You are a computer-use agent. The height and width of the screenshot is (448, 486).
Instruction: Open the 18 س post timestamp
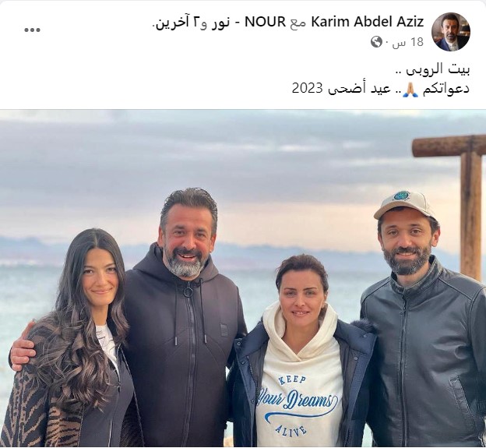[408, 42]
